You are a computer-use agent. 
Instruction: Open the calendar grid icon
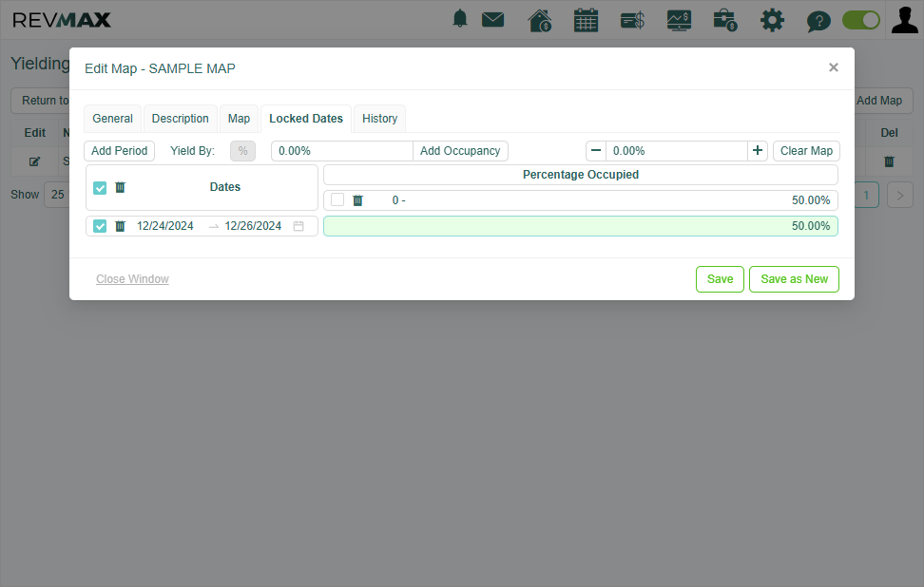pos(586,21)
